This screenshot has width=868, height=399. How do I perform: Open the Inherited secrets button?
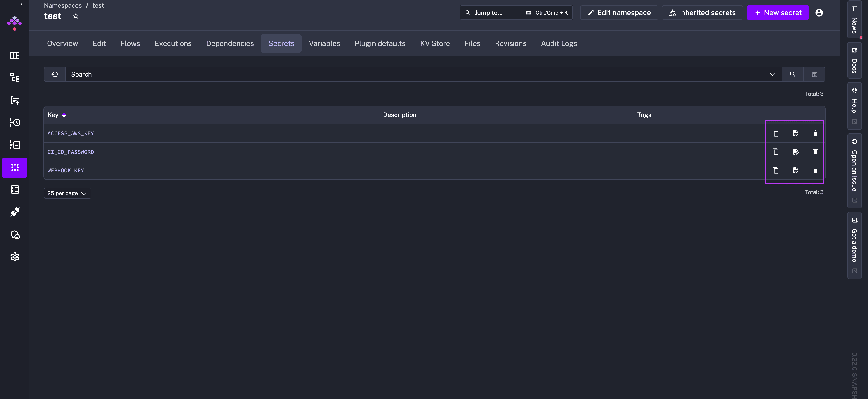click(x=702, y=13)
